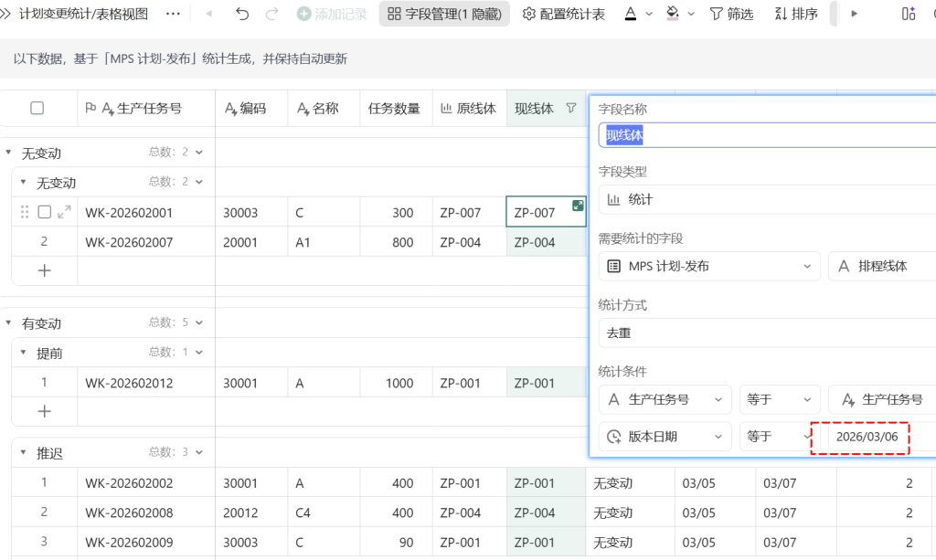936x560 pixels.
Task: Open MPS 计划-发布 table dropdown
Action: point(709,267)
